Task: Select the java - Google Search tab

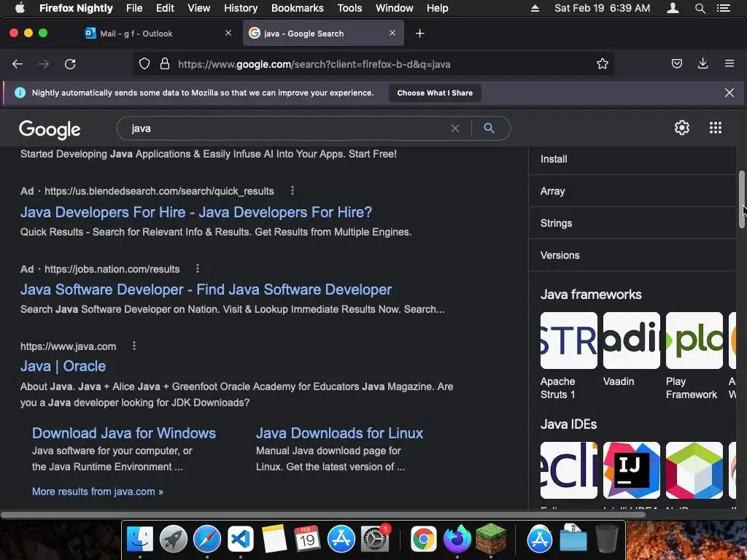Action: [323, 34]
